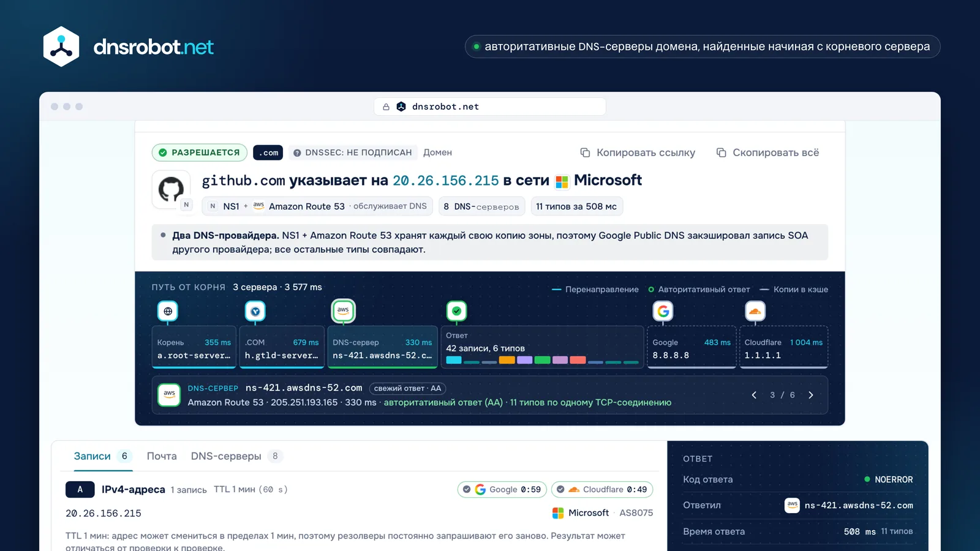Screen dimensions: 980x551
Task: Click the site favicon in address bar
Action: pos(401,107)
